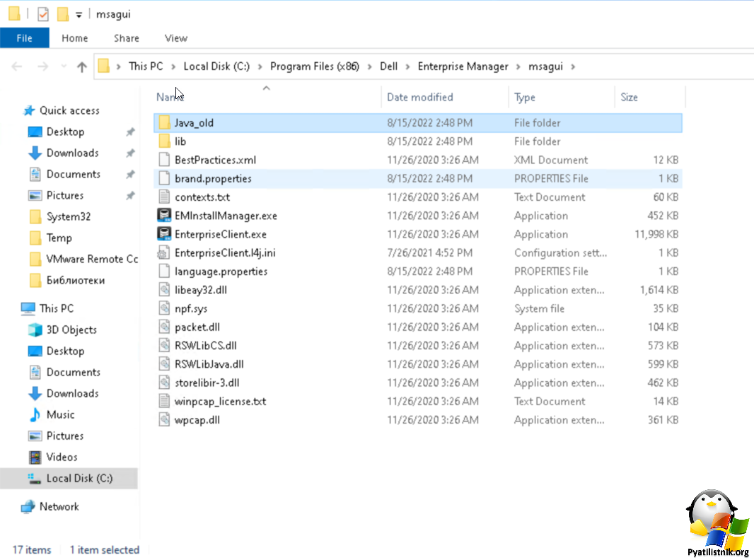Click the EnterpriseClient.l4j.ini settings file icon
The height and width of the screenshot is (560, 754).
[164, 252]
